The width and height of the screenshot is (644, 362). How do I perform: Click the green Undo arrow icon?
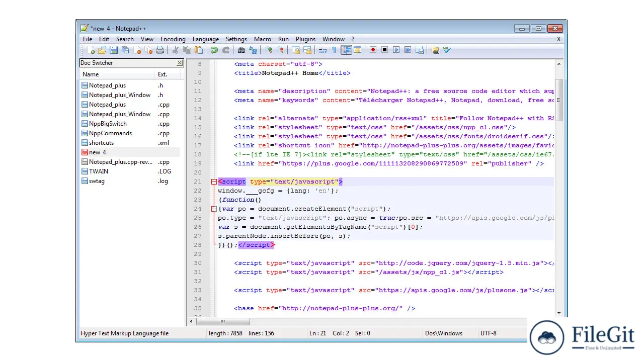(x=214, y=50)
